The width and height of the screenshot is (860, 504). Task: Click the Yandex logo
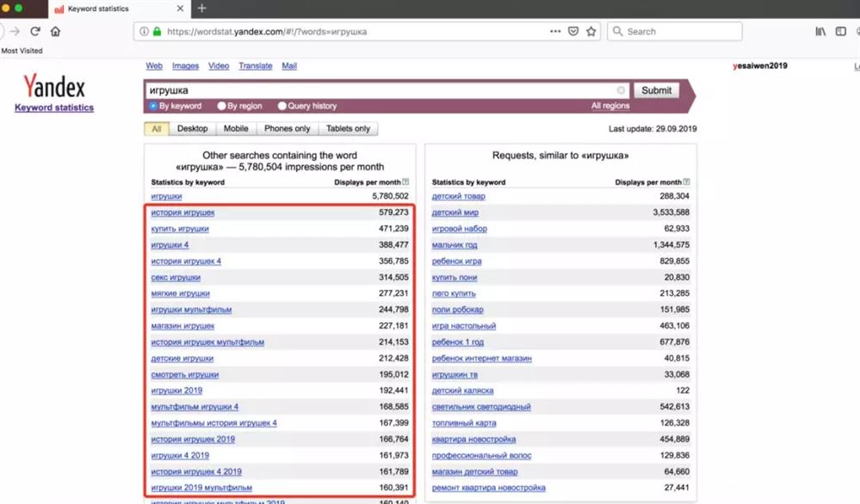[54, 86]
